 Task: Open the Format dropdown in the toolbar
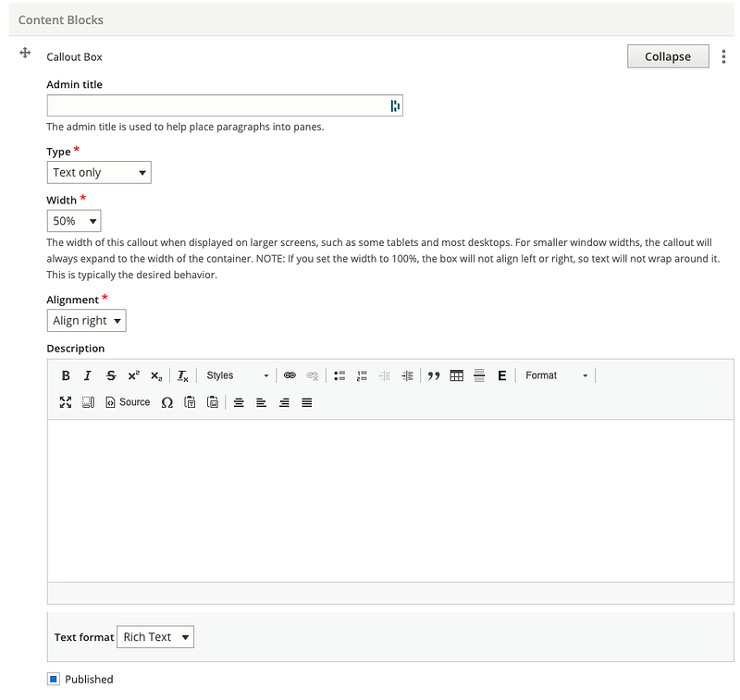click(x=557, y=375)
